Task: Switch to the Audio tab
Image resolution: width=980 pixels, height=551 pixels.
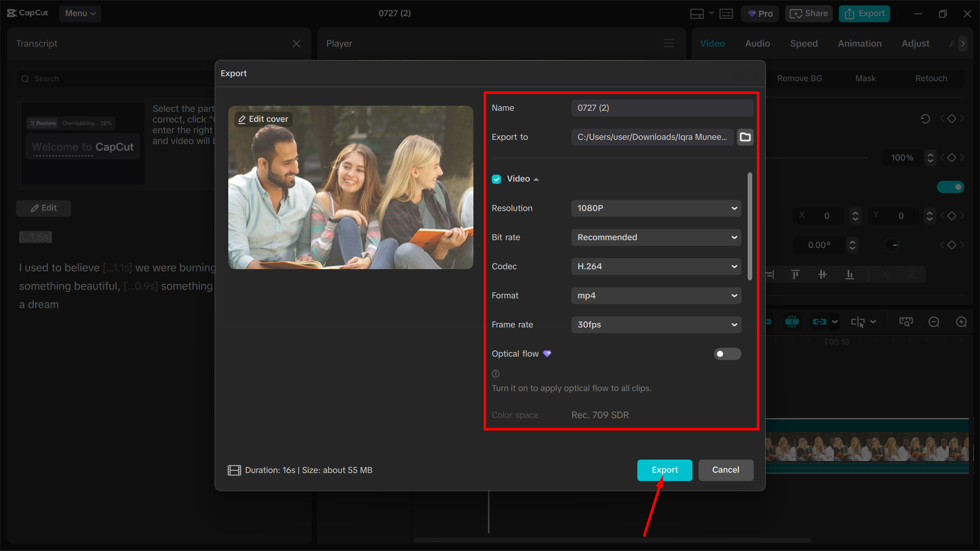Action: [x=757, y=43]
